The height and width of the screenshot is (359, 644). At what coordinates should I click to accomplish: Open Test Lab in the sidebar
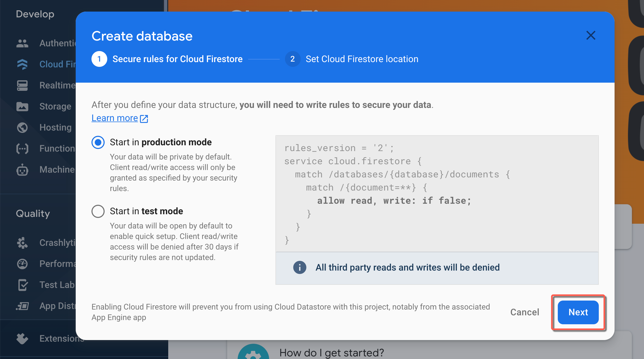point(57,285)
